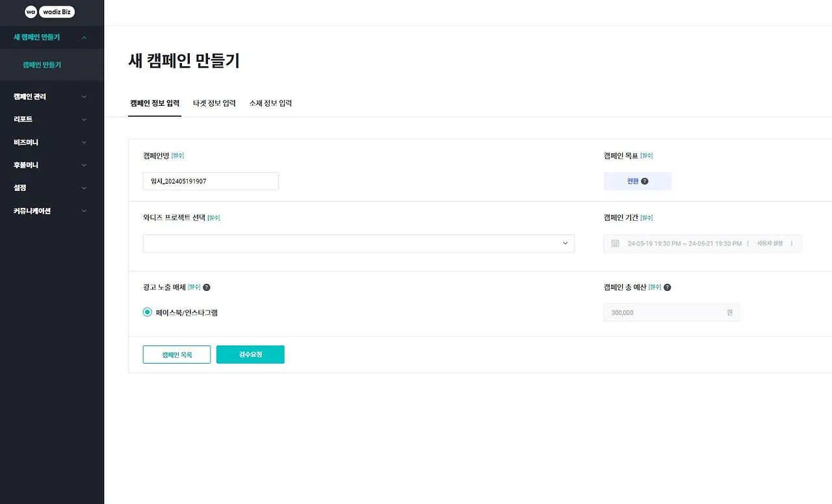Click help icon next to 광고 노출 매체

(207, 287)
